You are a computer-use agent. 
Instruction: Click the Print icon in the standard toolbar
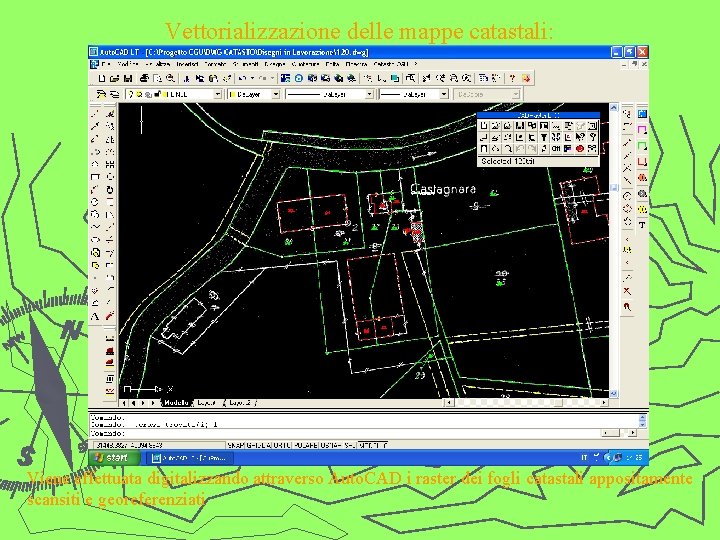tap(144, 79)
